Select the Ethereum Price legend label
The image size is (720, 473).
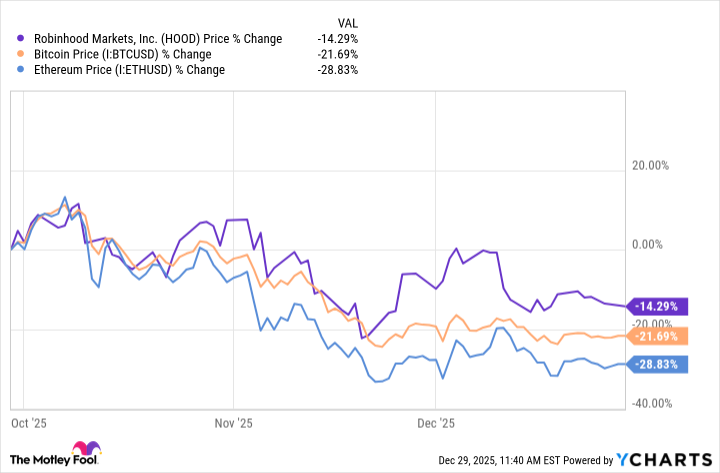128,70
